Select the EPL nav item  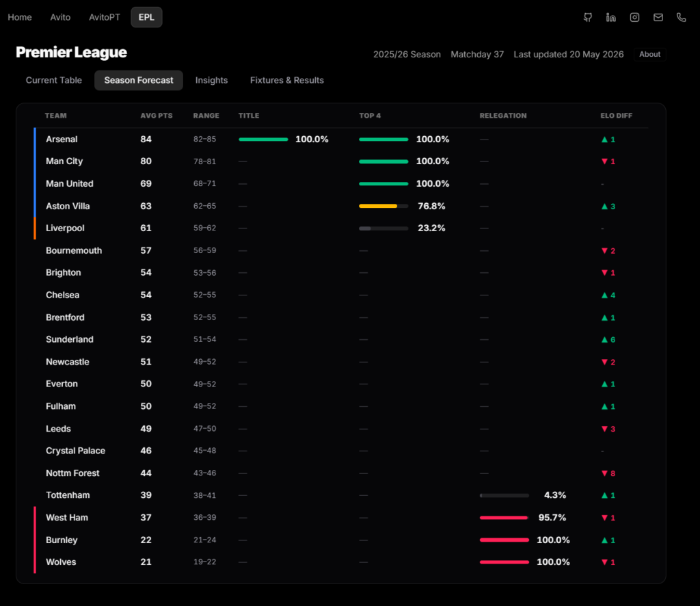tap(146, 17)
